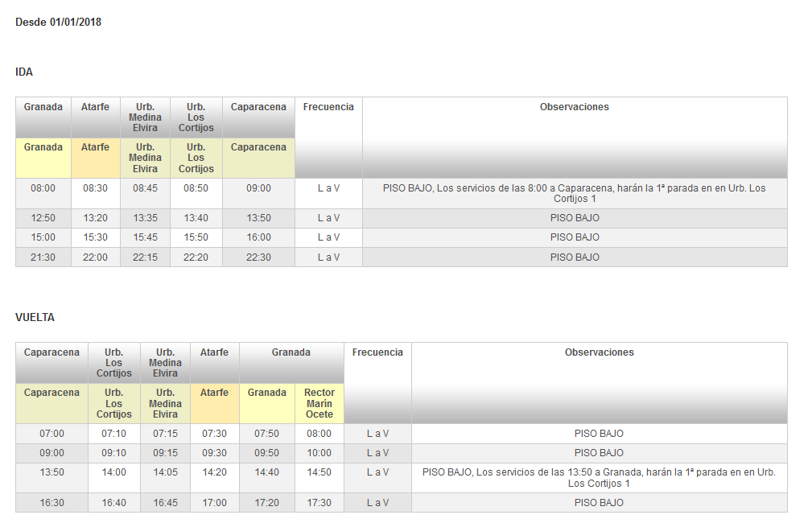Screen dimensions: 812x519
Task: Click the VUELTA section heading
Action: (35, 318)
